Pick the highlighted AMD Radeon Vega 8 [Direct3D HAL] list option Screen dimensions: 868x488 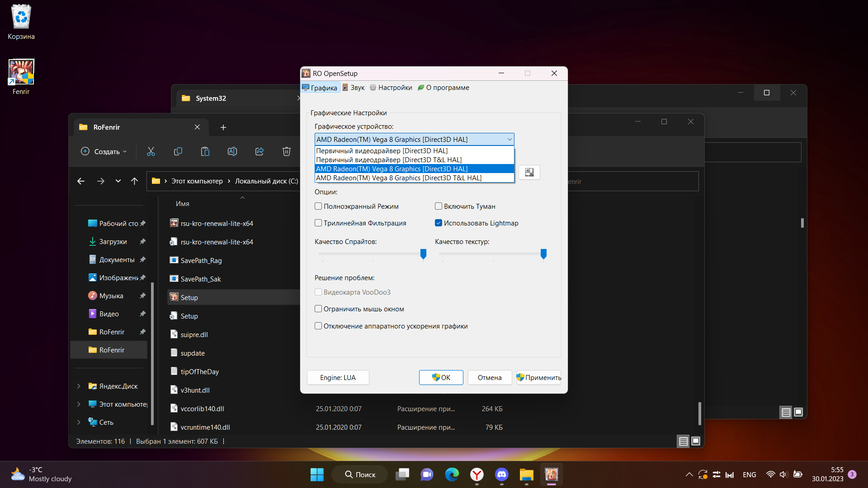tap(414, 169)
